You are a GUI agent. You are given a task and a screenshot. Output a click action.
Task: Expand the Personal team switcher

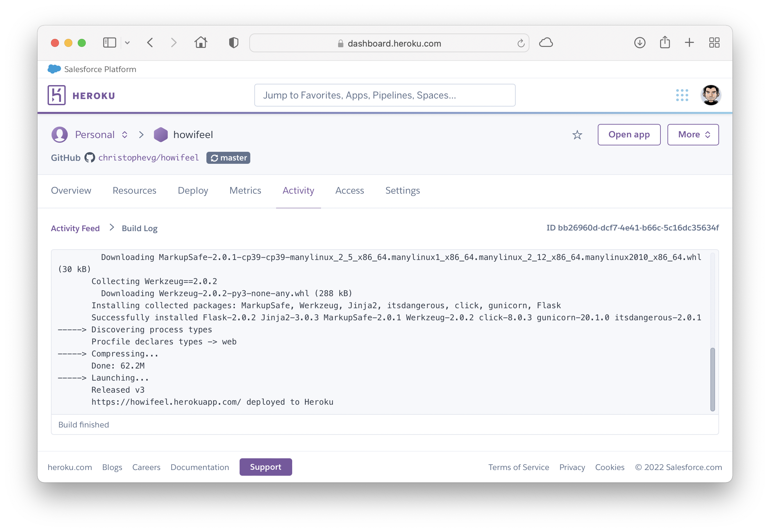(x=125, y=135)
